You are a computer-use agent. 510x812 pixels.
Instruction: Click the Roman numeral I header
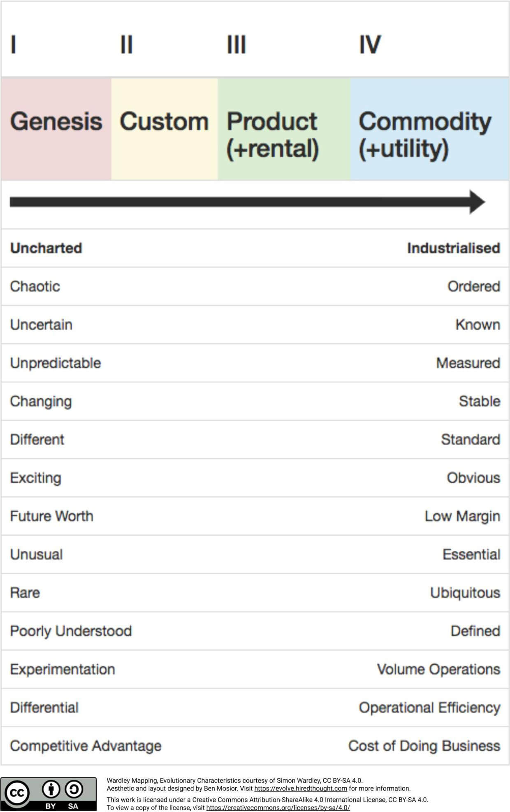click(x=14, y=44)
